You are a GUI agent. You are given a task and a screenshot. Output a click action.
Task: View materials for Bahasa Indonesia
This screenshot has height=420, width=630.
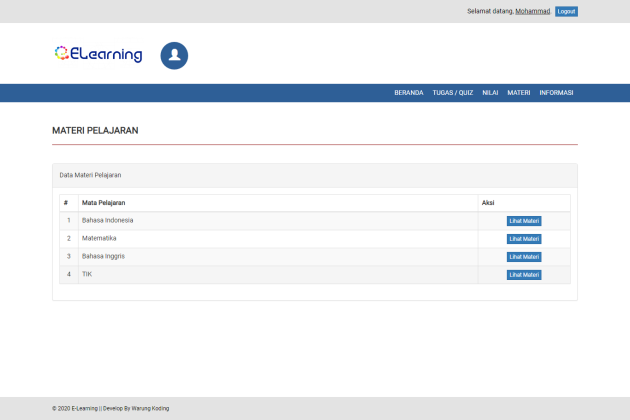524,221
